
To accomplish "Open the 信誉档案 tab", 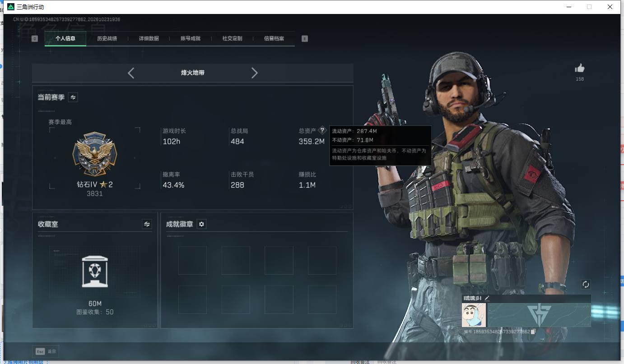I will pos(274,38).
